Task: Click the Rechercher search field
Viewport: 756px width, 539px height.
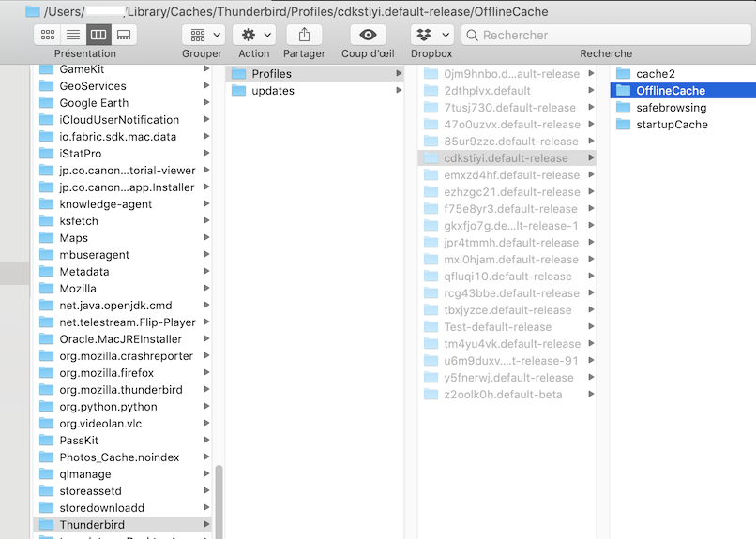Action: pyautogui.click(x=606, y=36)
